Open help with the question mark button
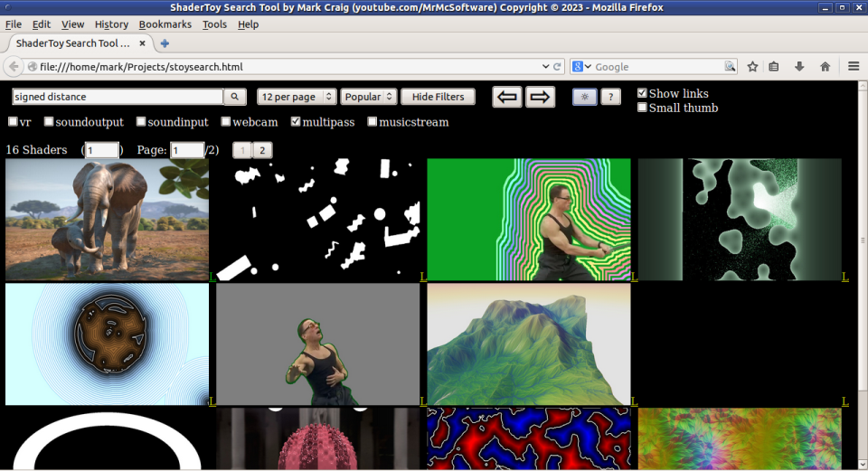The height and width of the screenshot is (471, 868). pos(610,97)
